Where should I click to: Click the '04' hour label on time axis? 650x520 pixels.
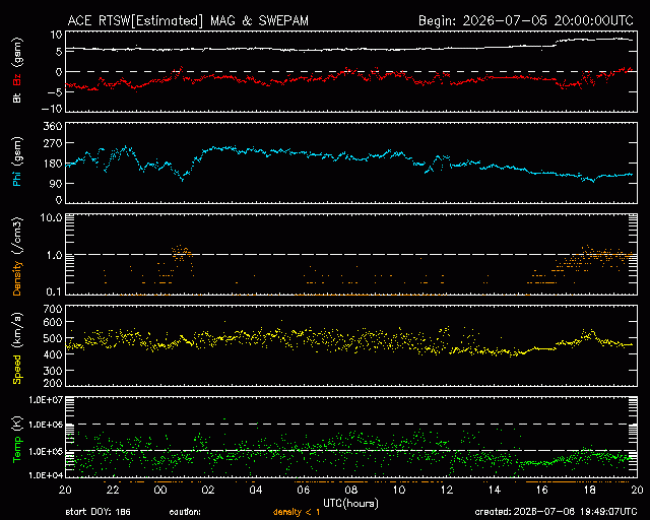pos(256,490)
